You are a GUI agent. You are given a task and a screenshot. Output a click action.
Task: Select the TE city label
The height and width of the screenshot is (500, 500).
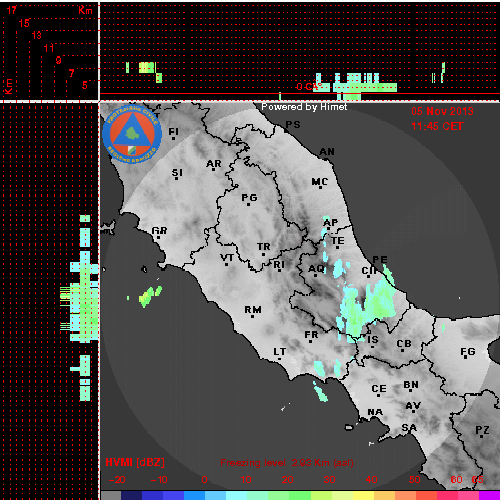click(338, 241)
